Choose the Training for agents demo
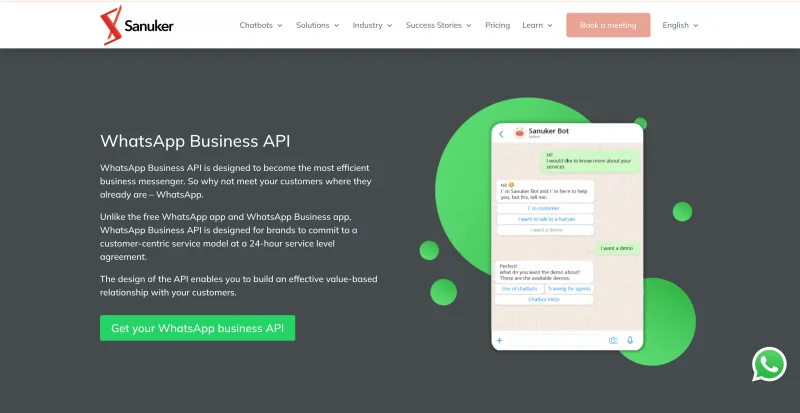This screenshot has width=800, height=413. (x=569, y=289)
